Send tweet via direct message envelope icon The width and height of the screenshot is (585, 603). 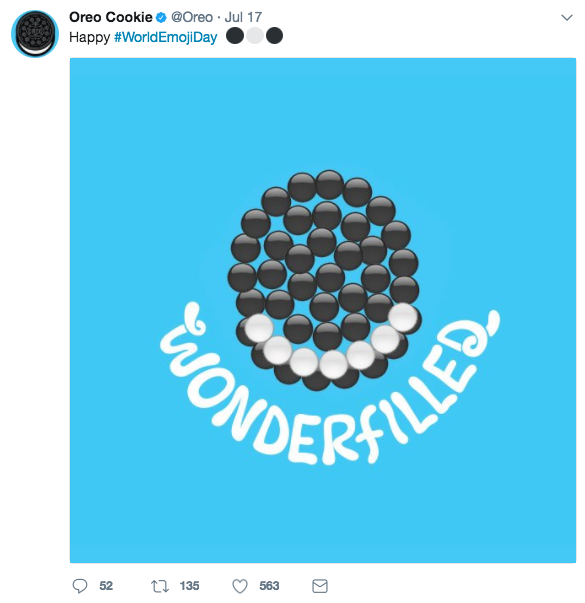[x=320, y=586]
